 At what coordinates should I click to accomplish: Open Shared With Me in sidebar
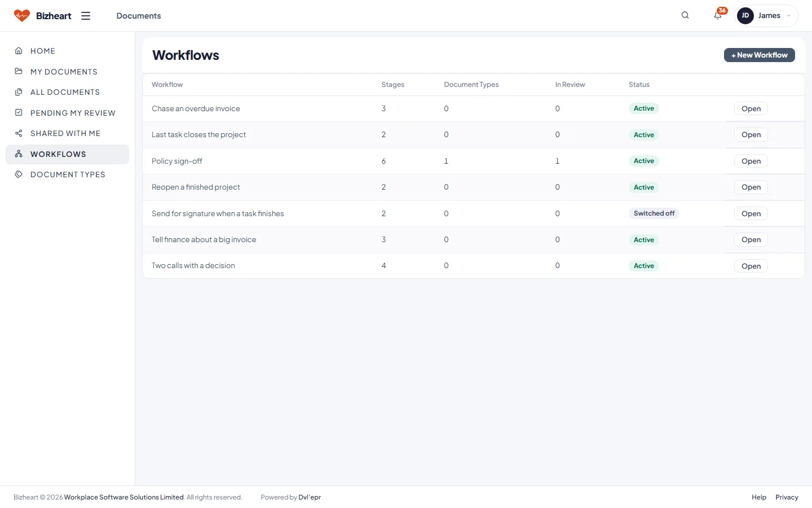click(x=67, y=133)
